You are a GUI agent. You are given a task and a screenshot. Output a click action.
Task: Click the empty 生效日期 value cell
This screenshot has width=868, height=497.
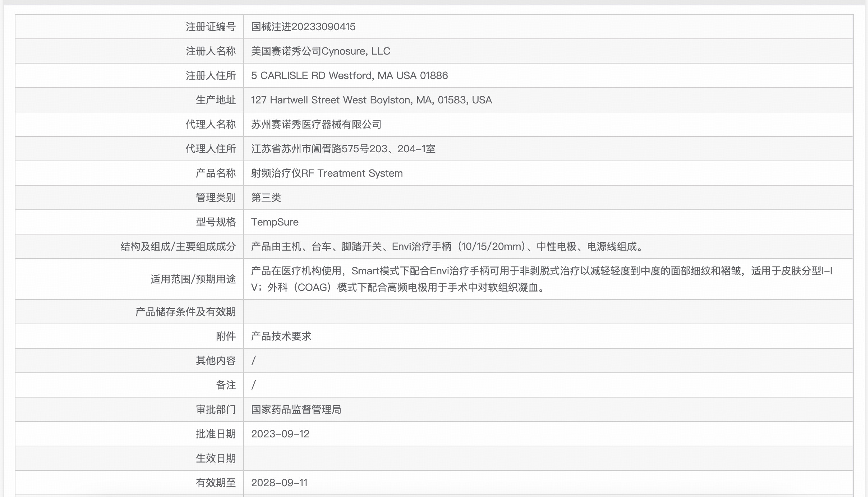[548, 459]
